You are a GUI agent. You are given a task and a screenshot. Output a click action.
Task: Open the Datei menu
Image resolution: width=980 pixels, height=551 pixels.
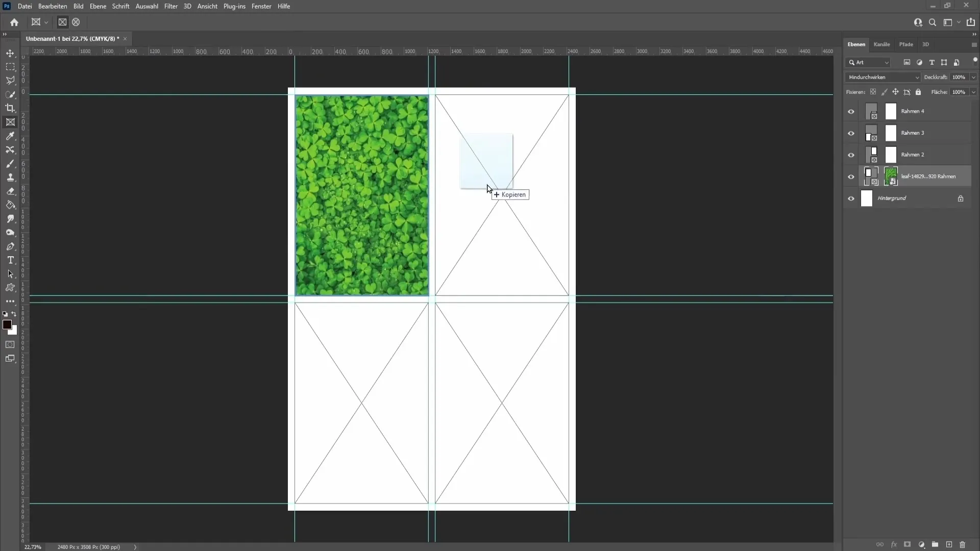[24, 6]
